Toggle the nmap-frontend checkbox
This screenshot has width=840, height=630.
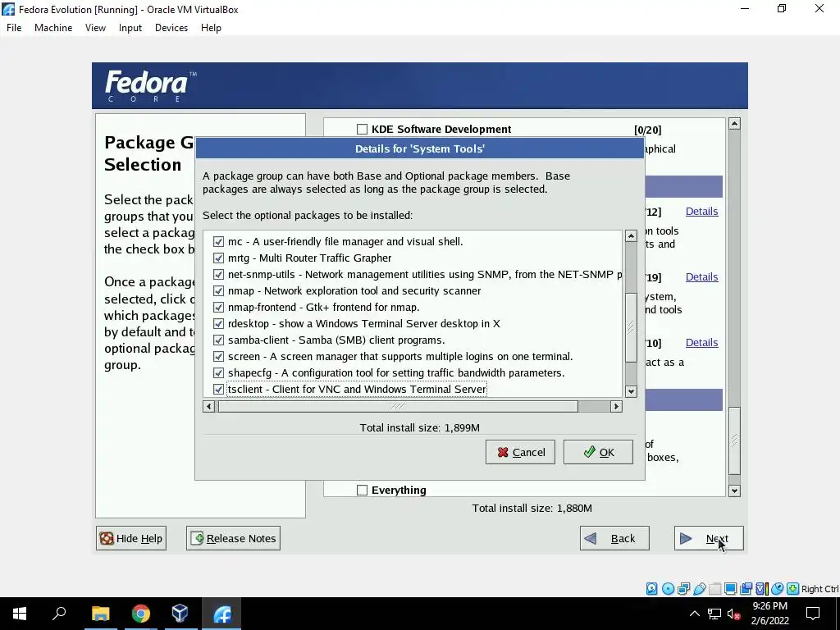point(218,308)
